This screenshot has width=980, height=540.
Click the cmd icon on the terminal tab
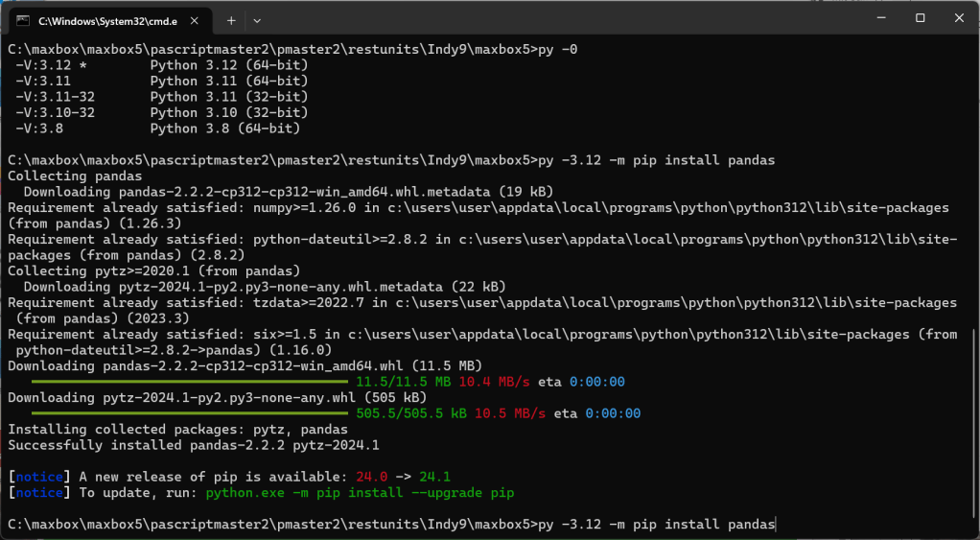(x=22, y=20)
